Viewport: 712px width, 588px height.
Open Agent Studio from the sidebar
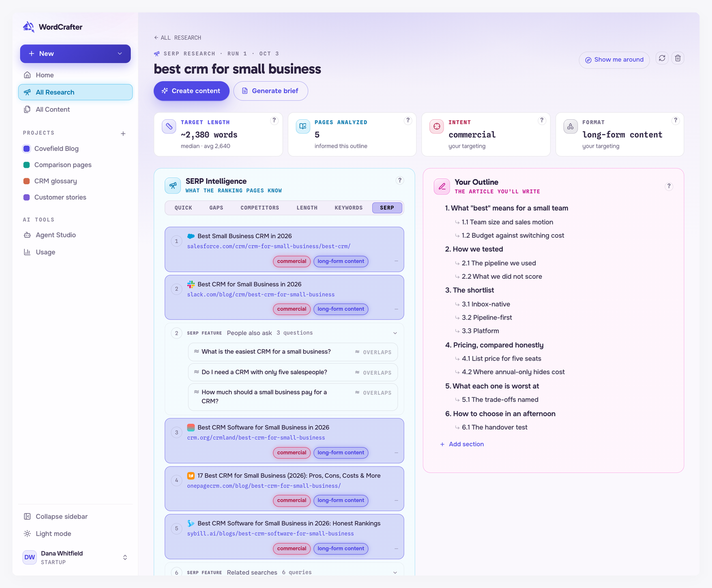[75, 235]
